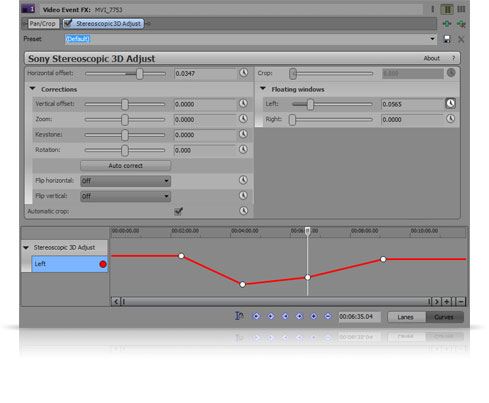The image size is (489, 403).
Task: Click the Horizontal offset slider handle
Action: pos(140,74)
